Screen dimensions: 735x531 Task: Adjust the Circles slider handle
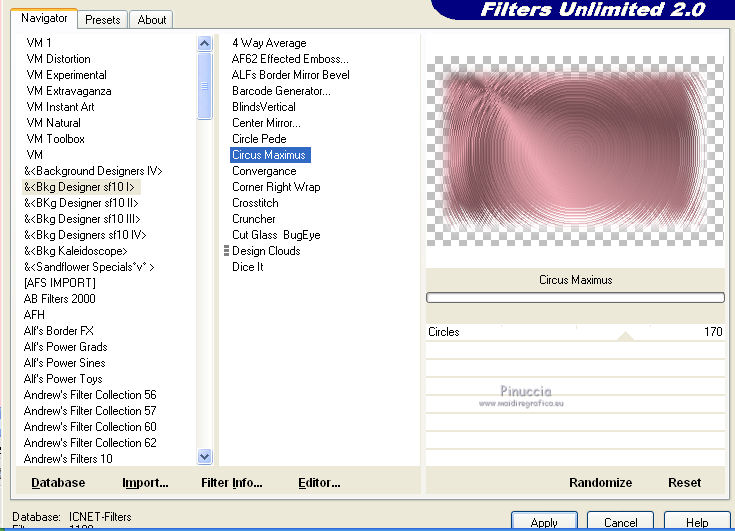coord(625,336)
